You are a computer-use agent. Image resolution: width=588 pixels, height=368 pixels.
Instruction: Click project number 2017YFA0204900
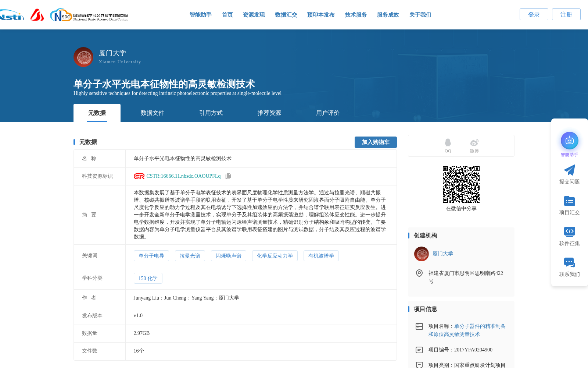click(473, 350)
